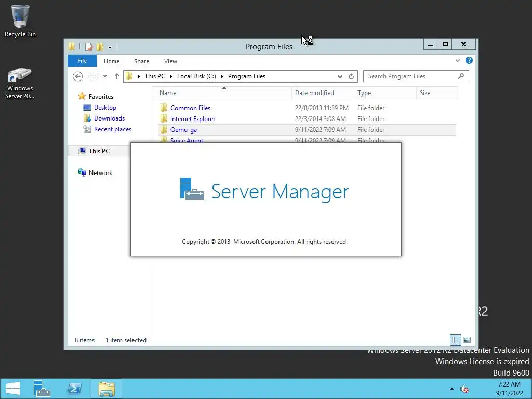The height and width of the screenshot is (399, 532).
Task: Open the address bar history dropdown
Action: (x=340, y=77)
